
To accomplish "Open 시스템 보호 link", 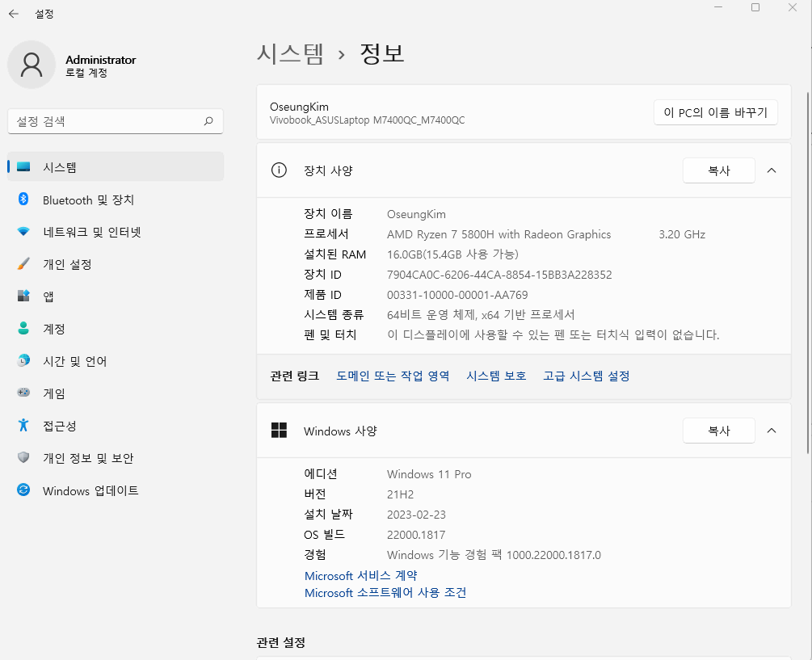I will coord(496,376).
